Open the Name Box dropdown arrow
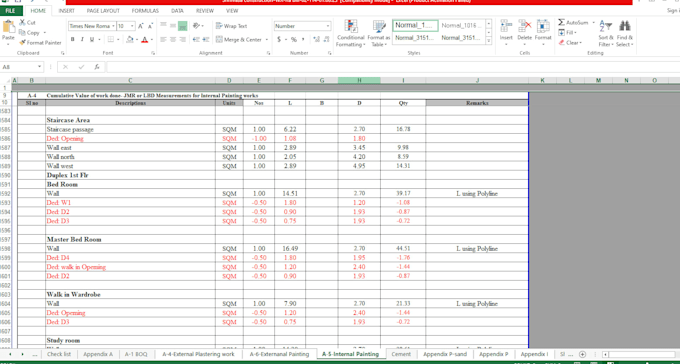The width and height of the screenshot is (680, 364). point(39,67)
